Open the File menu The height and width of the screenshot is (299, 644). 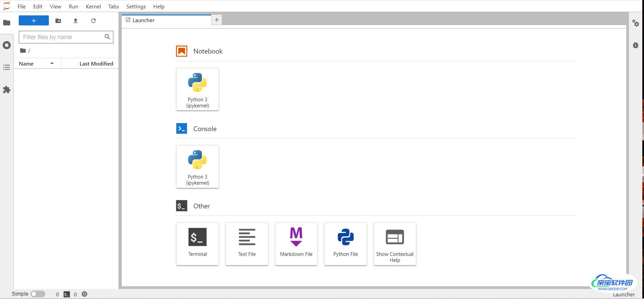[21, 6]
